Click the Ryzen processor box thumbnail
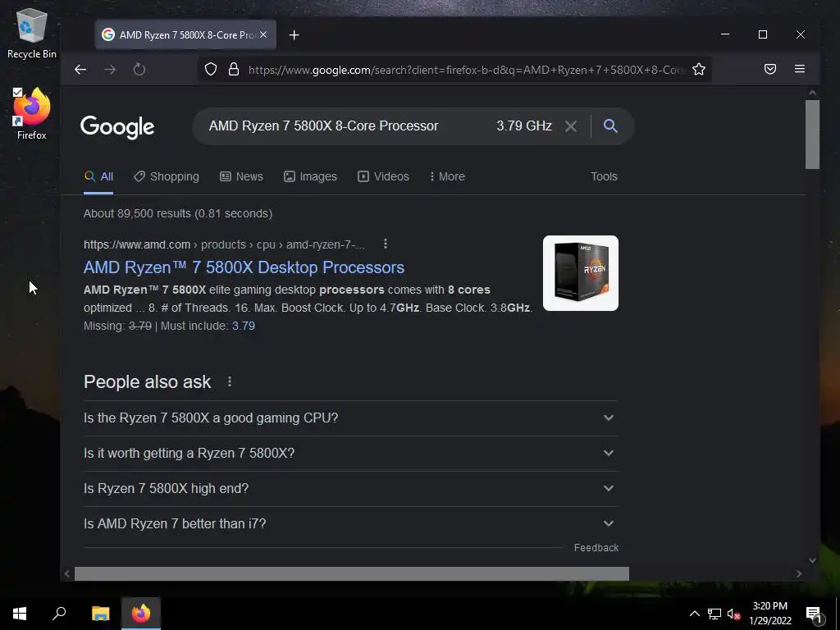 [x=581, y=273]
